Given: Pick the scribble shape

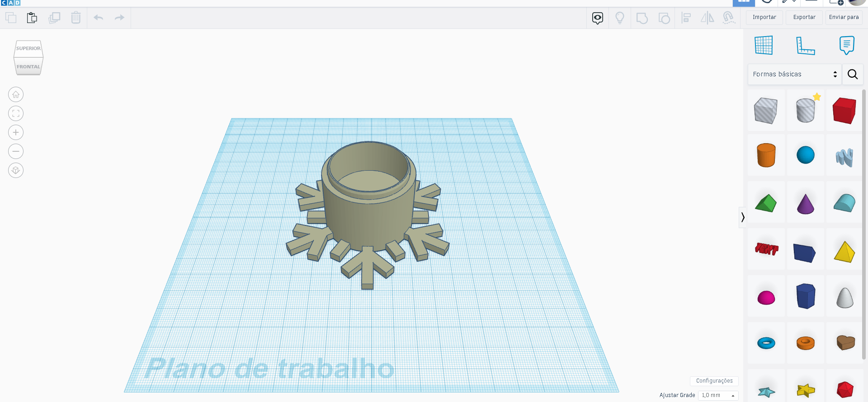Looking at the screenshot, I should (x=844, y=157).
